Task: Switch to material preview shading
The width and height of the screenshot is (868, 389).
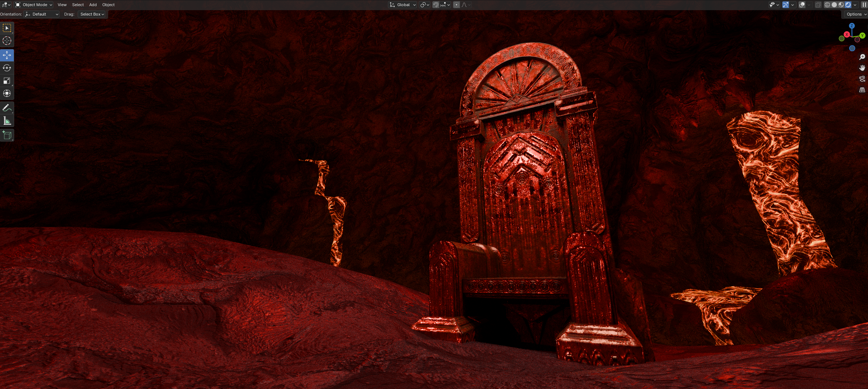Action: tap(841, 5)
